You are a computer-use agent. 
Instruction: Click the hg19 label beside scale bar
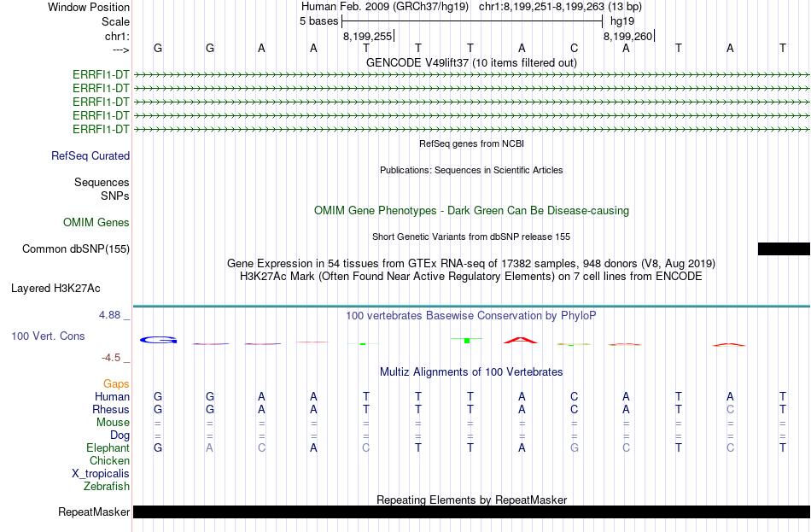pyautogui.click(x=622, y=21)
